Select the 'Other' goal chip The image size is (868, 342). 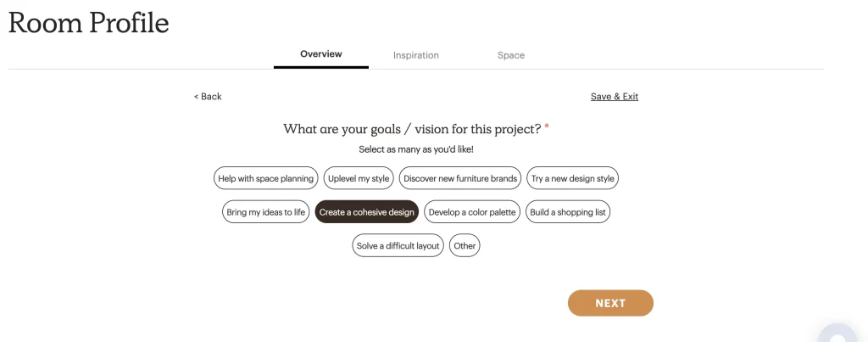465,246
